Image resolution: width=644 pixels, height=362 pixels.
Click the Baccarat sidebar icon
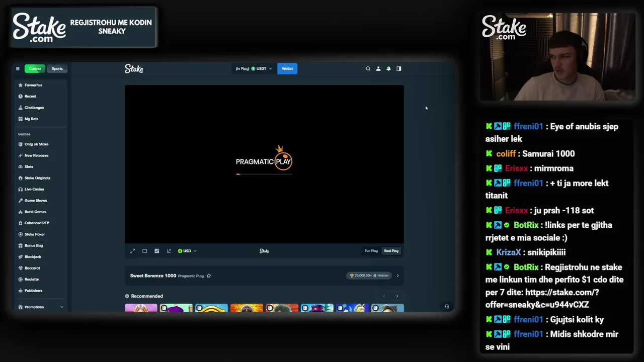pyautogui.click(x=21, y=268)
